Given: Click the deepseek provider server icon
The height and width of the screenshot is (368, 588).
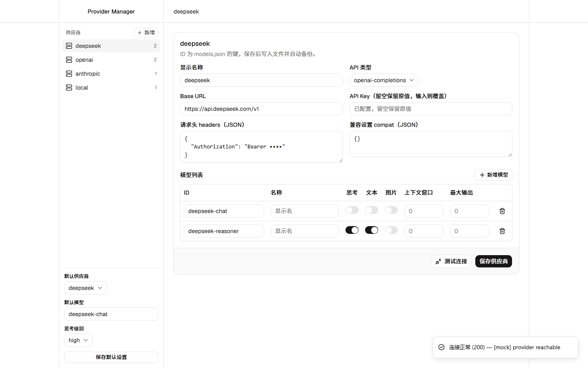Looking at the screenshot, I should pos(69,46).
